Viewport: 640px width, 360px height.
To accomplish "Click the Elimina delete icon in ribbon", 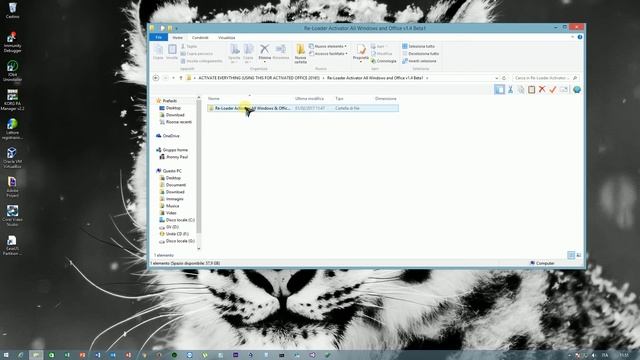I will tap(264, 53).
